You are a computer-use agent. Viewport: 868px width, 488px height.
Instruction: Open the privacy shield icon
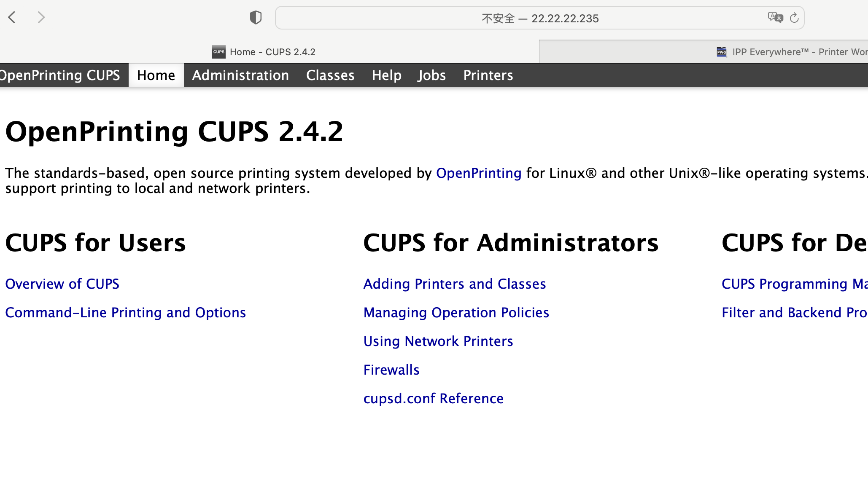pos(256,18)
